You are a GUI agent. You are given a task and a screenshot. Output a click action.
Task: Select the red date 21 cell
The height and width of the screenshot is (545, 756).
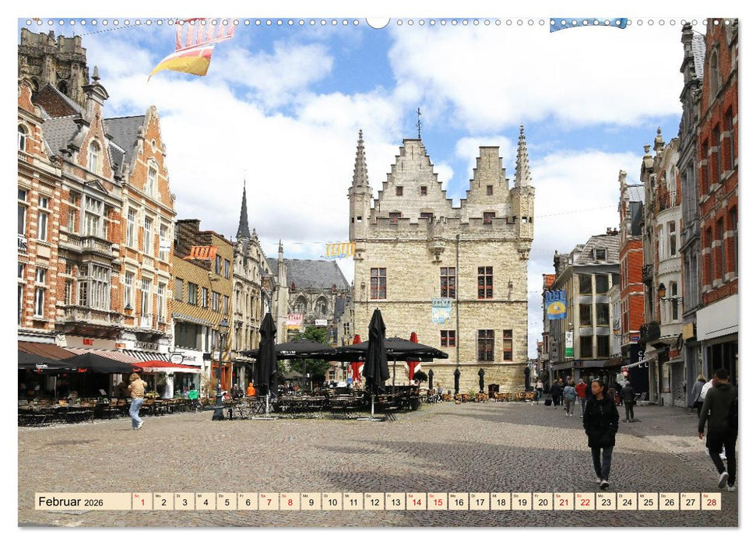[563, 504]
